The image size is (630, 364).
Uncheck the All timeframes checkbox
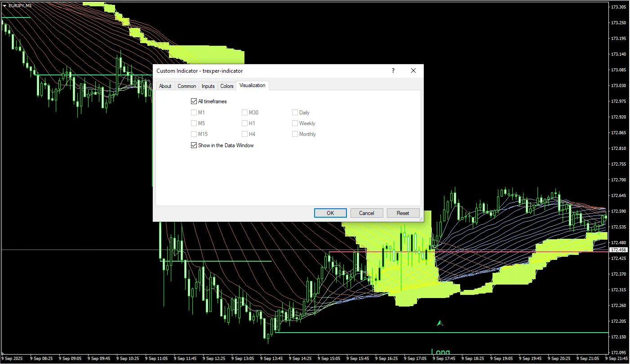coord(194,101)
